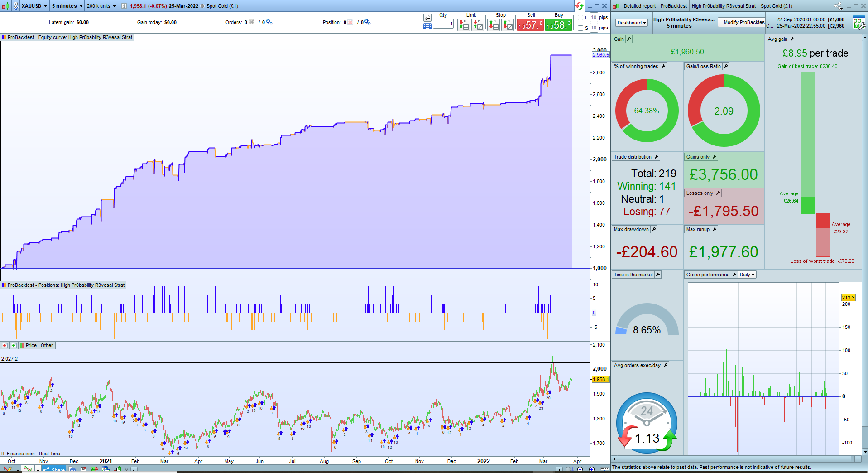Click the wrench icon beside Gain
The height and width of the screenshot is (473, 868).
pyautogui.click(x=629, y=39)
